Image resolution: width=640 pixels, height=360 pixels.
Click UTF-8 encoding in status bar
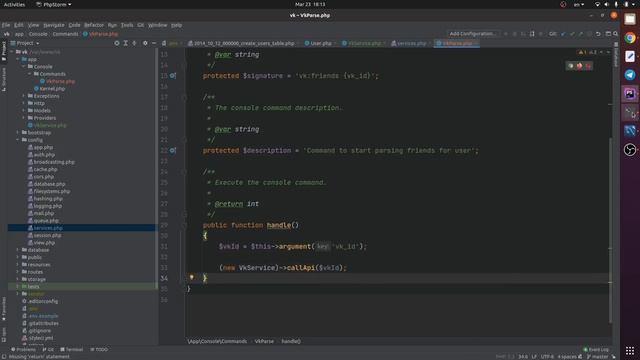tap(547, 357)
